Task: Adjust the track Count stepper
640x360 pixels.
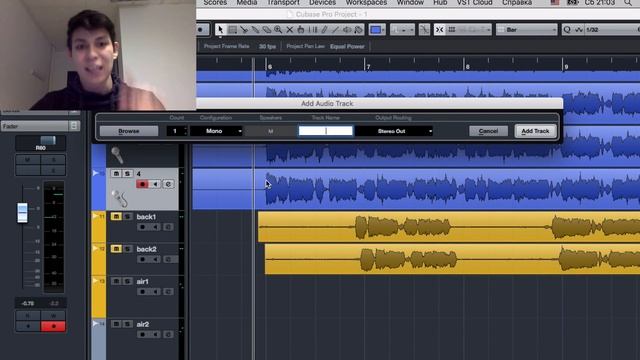Action: click(186, 131)
